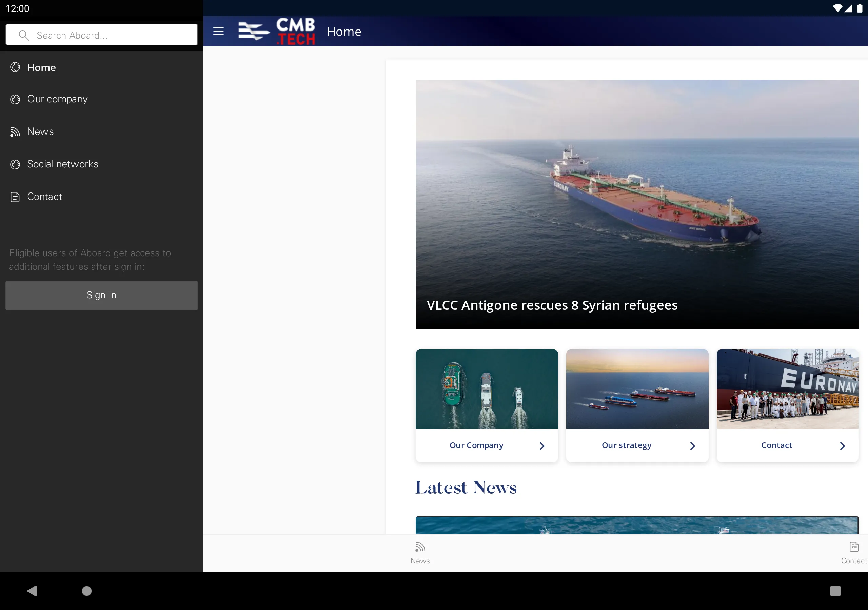This screenshot has height=610, width=868.
Task: Click the Latest News heading
Action: 466,487
